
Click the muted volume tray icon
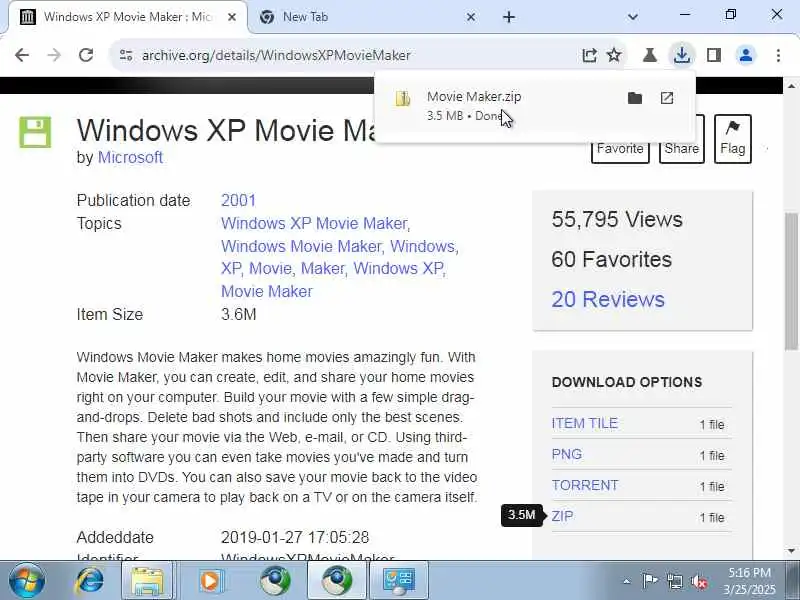698,581
